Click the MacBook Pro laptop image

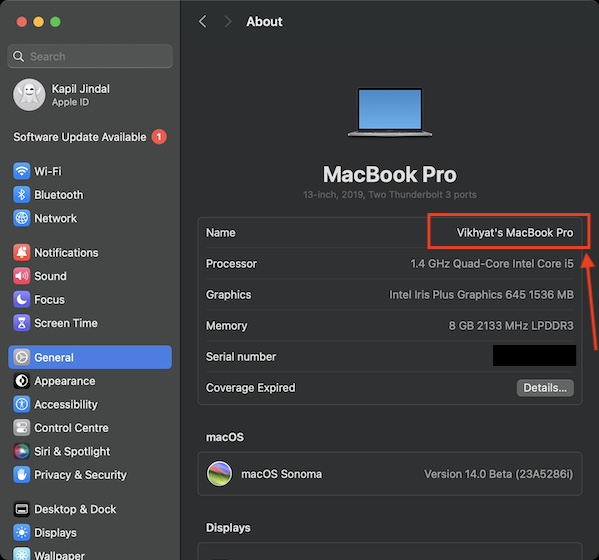click(x=390, y=112)
